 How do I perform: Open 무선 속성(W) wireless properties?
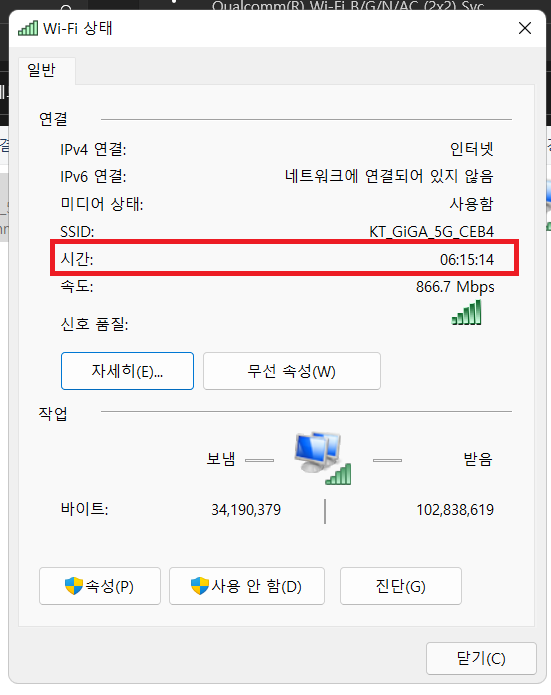coord(292,371)
